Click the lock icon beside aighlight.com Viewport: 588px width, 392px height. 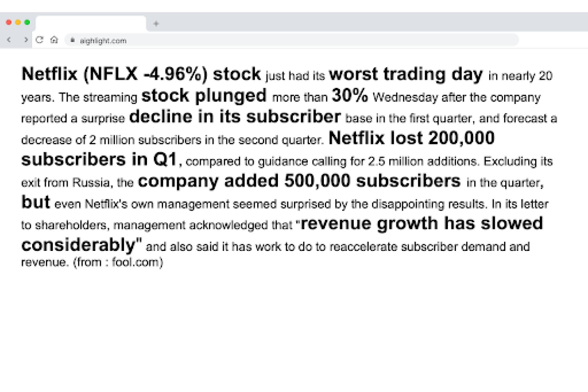click(x=73, y=40)
